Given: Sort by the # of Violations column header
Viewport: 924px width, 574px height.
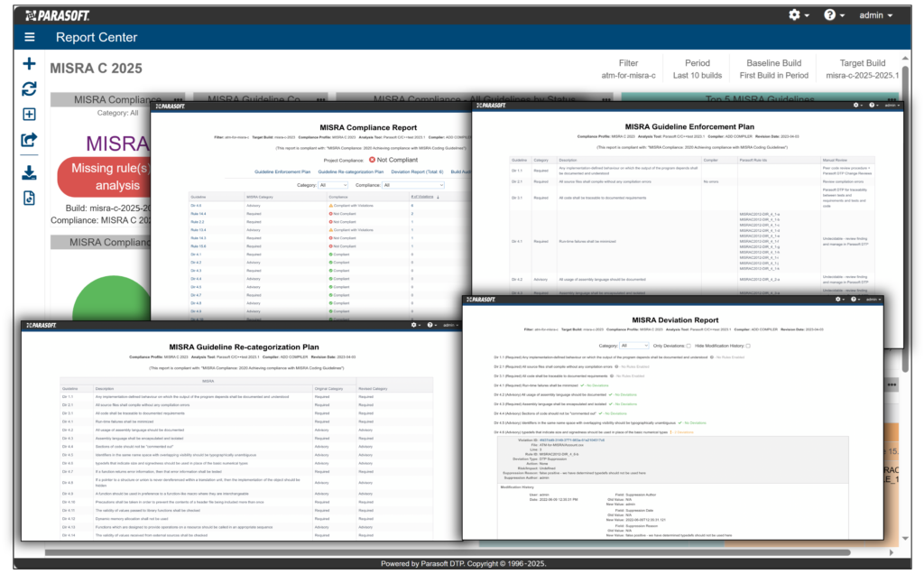Looking at the screenshot, I should click(424, 197).
